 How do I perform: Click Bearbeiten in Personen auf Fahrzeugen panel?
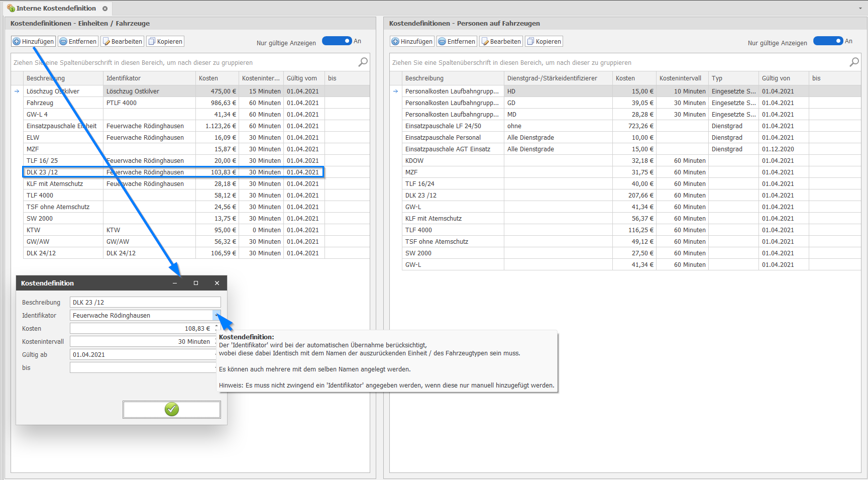501,42
